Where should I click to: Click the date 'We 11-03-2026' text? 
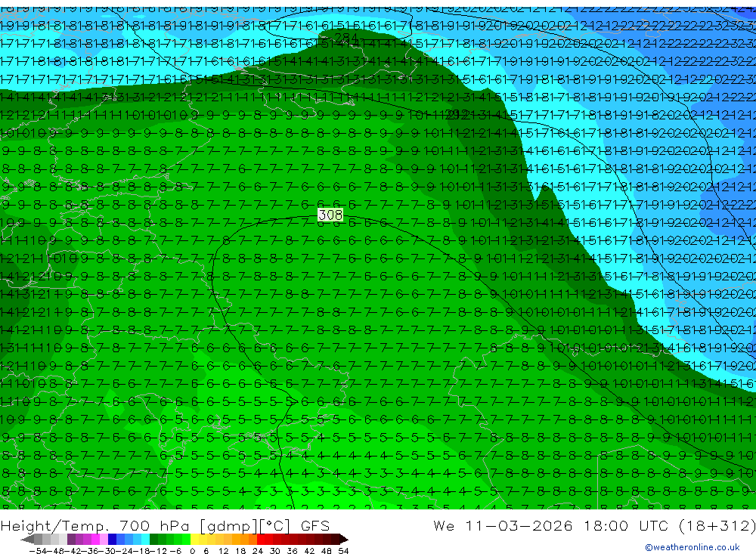tap(503, 525)
